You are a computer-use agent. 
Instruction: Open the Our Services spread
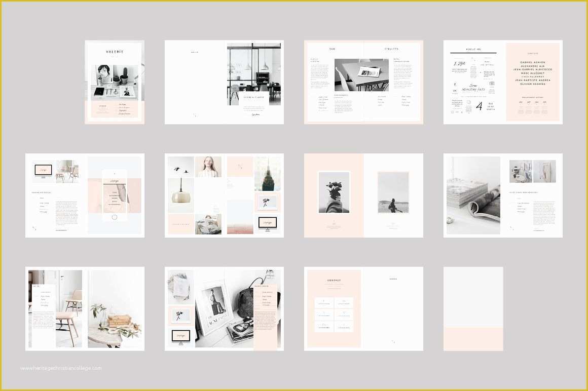tap(364, 82)
